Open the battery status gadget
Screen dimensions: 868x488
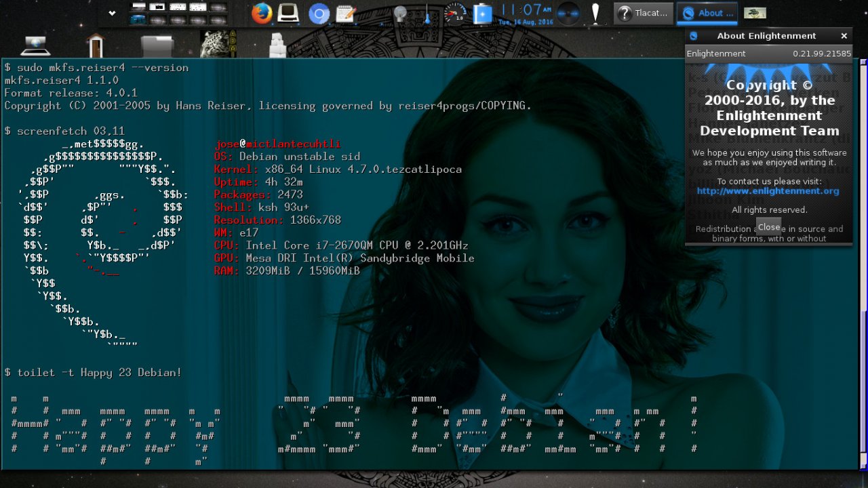(x=483, y=14)
